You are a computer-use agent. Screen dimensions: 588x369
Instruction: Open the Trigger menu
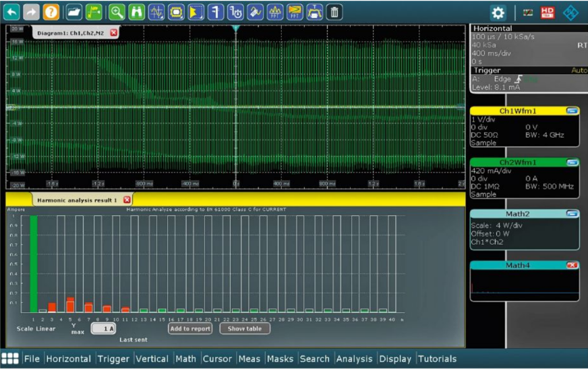tap(113, 359)
